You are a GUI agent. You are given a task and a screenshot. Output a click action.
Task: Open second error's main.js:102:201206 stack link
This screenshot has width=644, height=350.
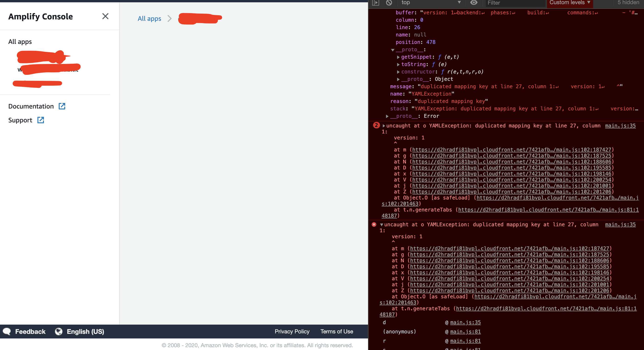click(x=509, y=291)
